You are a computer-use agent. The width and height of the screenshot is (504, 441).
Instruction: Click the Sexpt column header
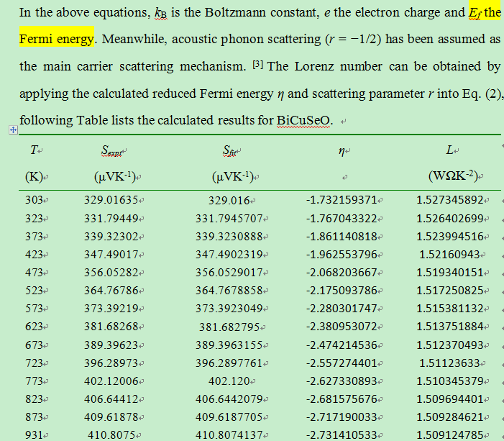[x=111, y=150]
